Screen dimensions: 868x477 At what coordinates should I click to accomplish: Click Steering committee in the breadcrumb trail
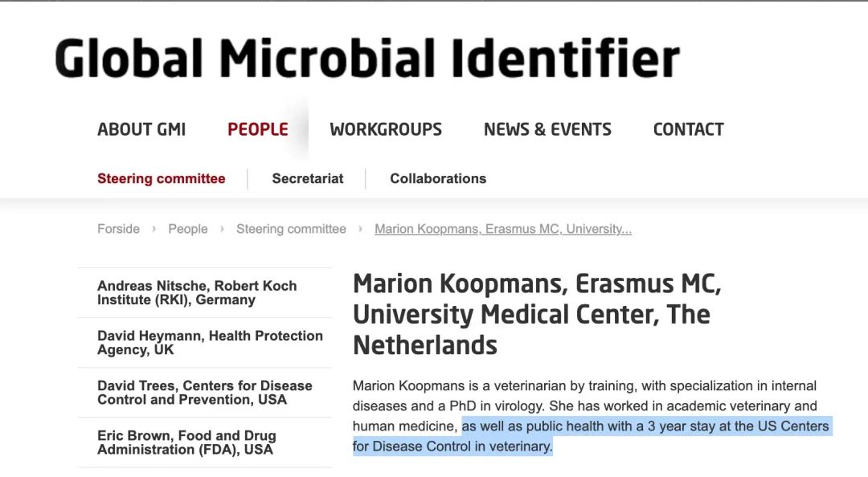point(291,229)
